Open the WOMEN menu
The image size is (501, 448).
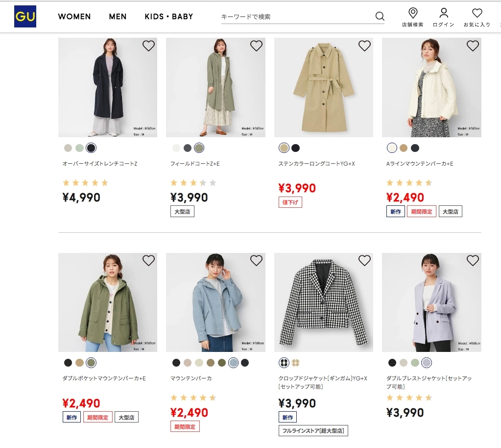(x=74, y=17)
